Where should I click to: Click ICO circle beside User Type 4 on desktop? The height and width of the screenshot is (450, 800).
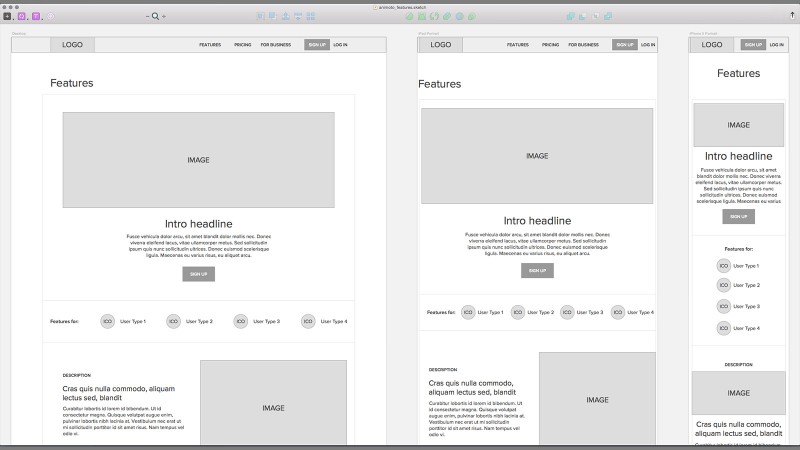pyautogui.click(x=308, y=321)
